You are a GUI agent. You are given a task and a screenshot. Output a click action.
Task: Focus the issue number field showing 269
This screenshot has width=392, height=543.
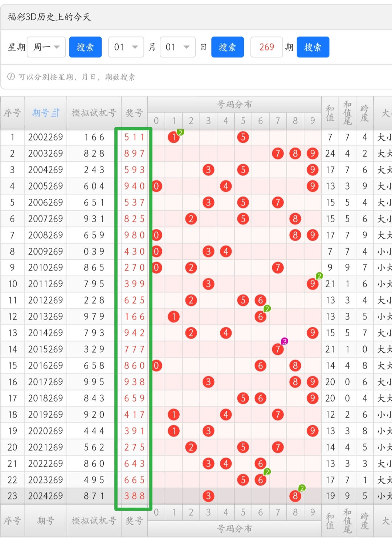[267, 47]
